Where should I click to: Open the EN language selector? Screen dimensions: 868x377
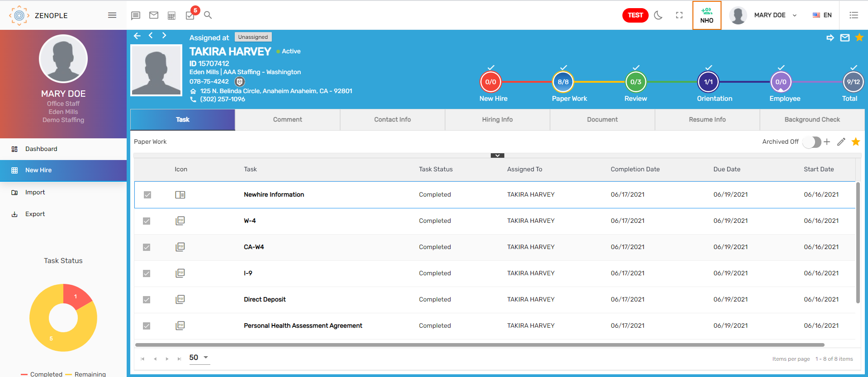(822, 15)
